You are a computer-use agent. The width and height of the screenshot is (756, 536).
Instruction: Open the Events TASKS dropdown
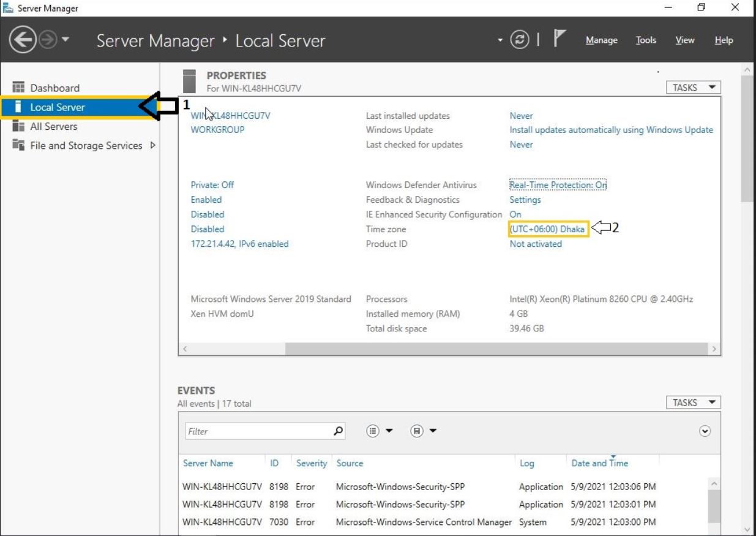click(x=693, y=402)
